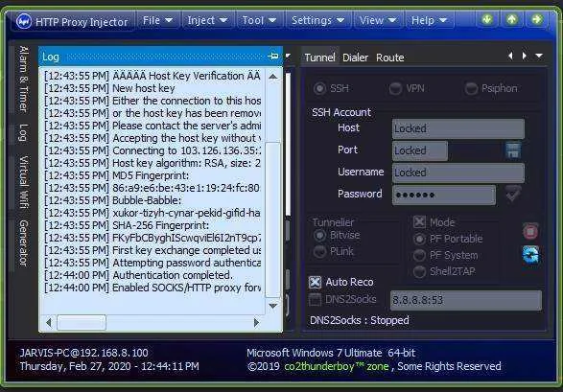563x392 pixels.
Task: Open the Tool dropdown menu
Action: click(259, 20)
